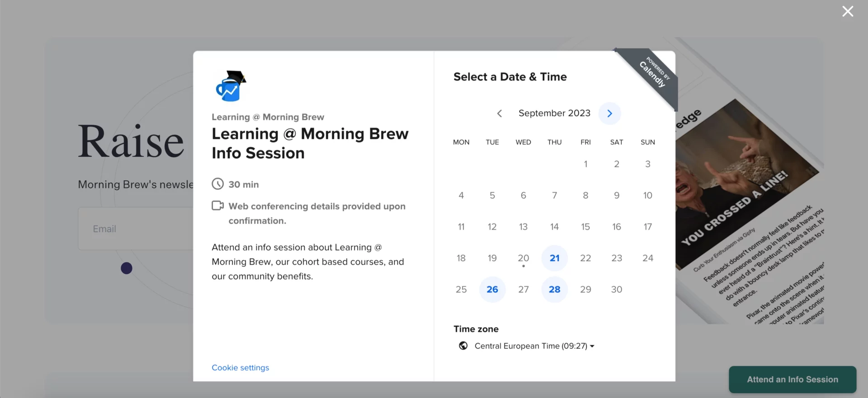Click the THU weekday header
This screenshot has height=398, width=868.
555,142
